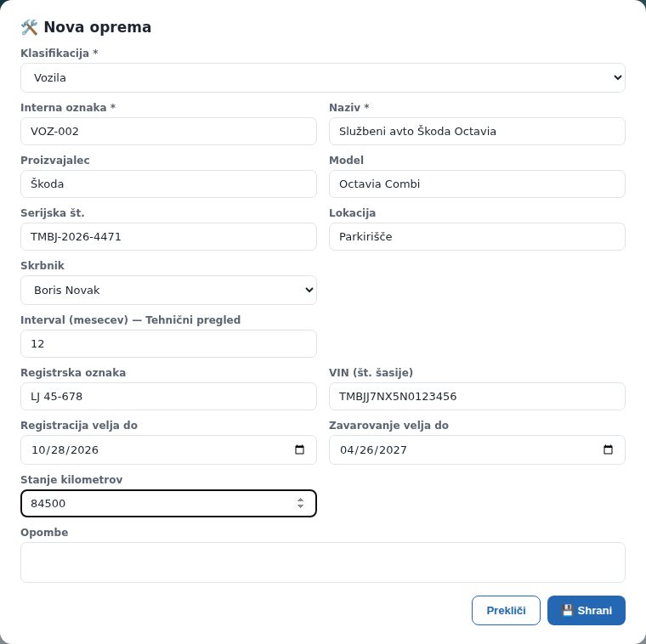
Task: Click the Nova oprema dialog title
Action: [x=97, y=27]
